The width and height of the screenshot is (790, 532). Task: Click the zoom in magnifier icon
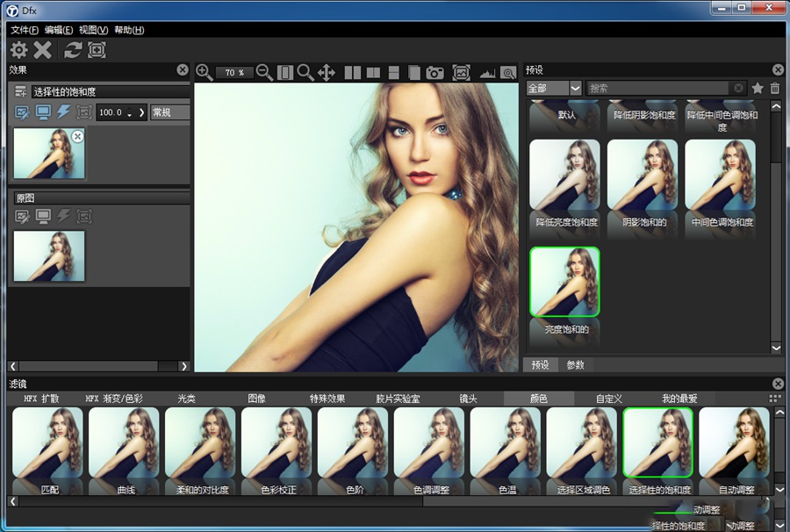(x=204, y=73)
